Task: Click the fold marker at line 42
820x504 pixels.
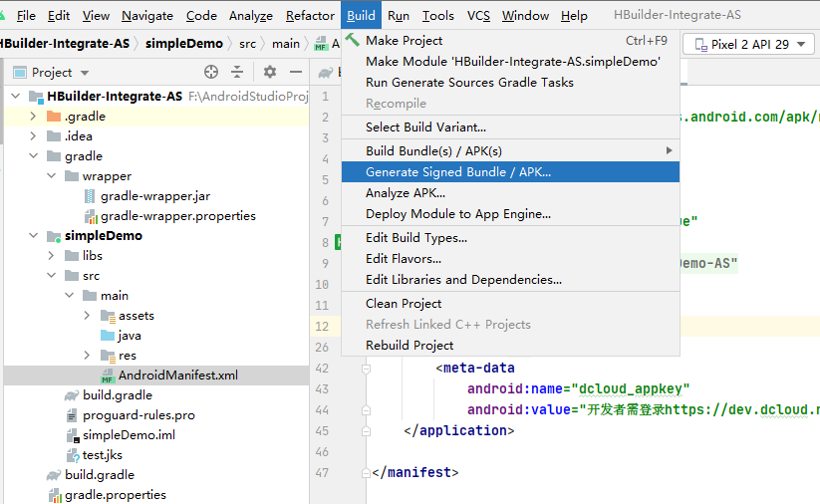Action: pyautogui.click(x=366, y=369)
